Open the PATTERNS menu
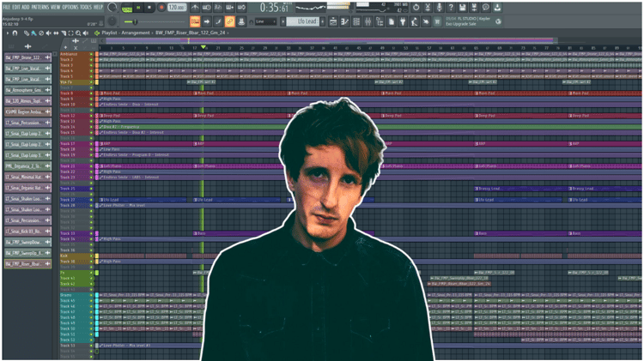Screen dimensions: 644x361 (x=39, y=7)
